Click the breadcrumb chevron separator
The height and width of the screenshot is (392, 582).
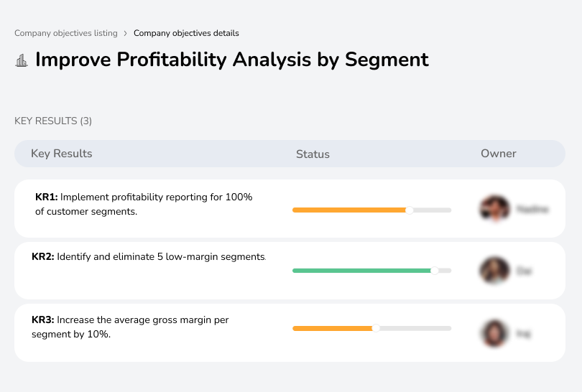coord(126,33)
